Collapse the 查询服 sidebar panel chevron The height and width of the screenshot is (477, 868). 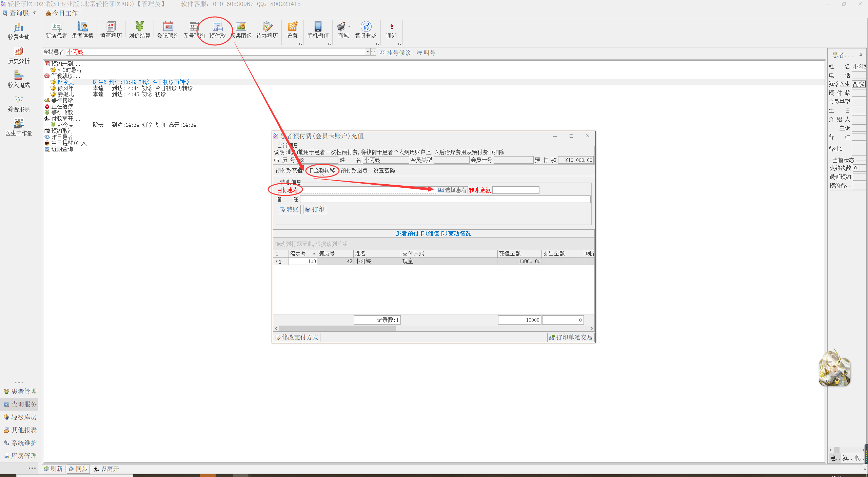point(35,13)
